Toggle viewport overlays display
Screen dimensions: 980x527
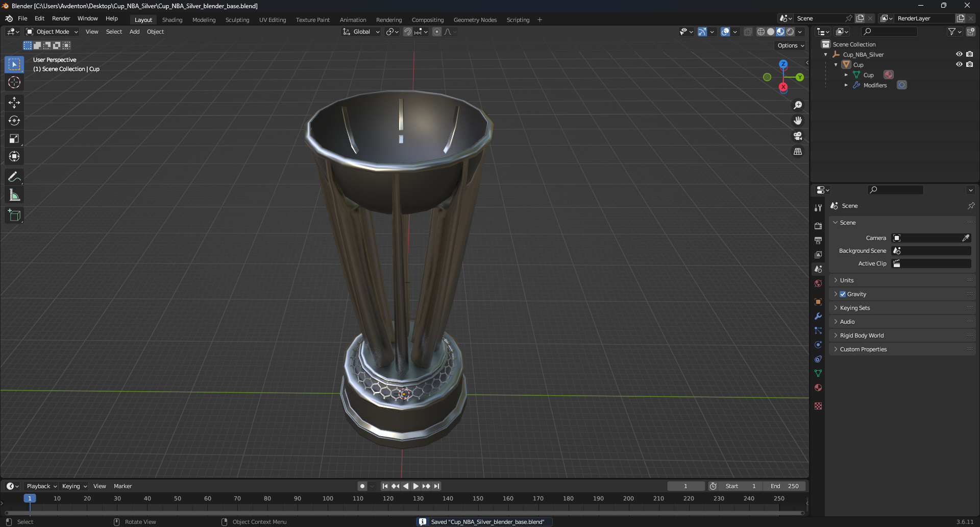point(725,32)
